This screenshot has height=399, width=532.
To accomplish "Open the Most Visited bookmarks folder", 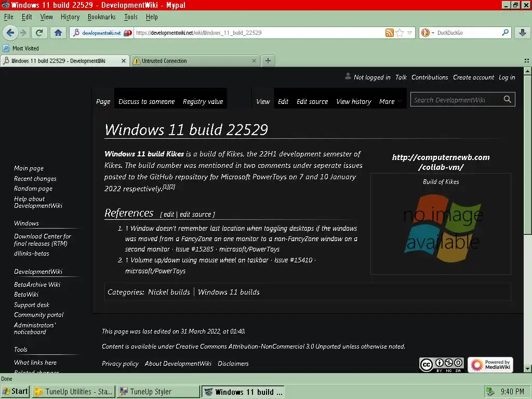I will pos(21,48).
